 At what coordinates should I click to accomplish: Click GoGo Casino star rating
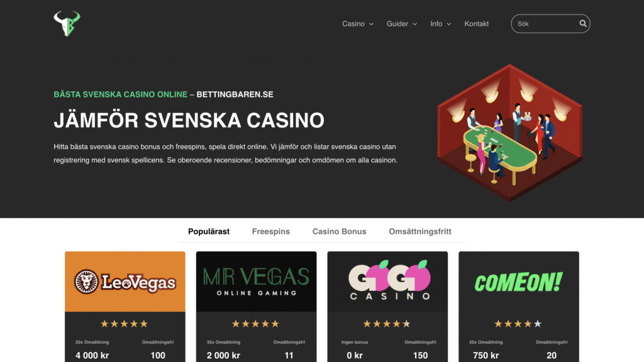coord(387,324)
